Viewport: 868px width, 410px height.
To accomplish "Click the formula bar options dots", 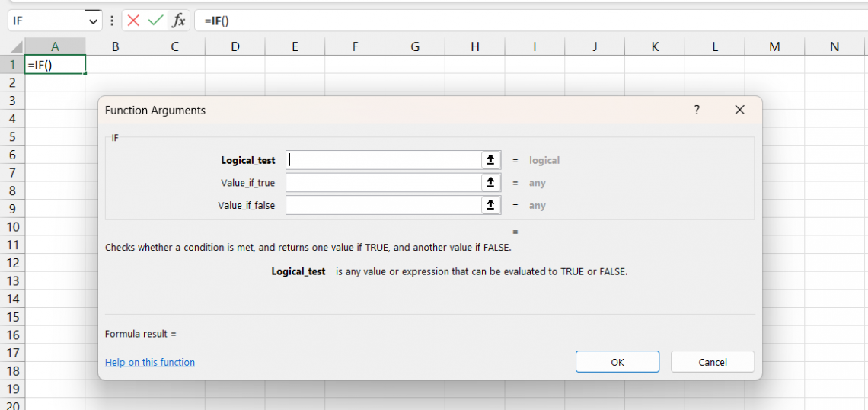I will click(x=113, y=21).
